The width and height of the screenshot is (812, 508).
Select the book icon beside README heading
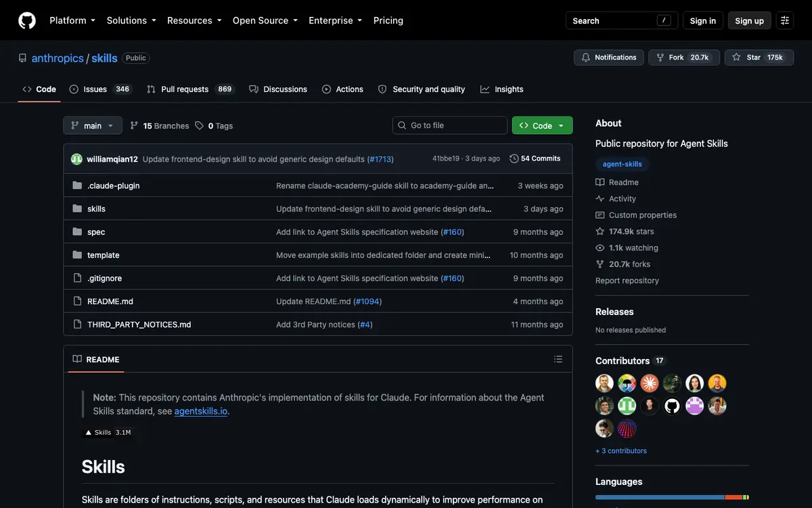[x=77, y=359]
